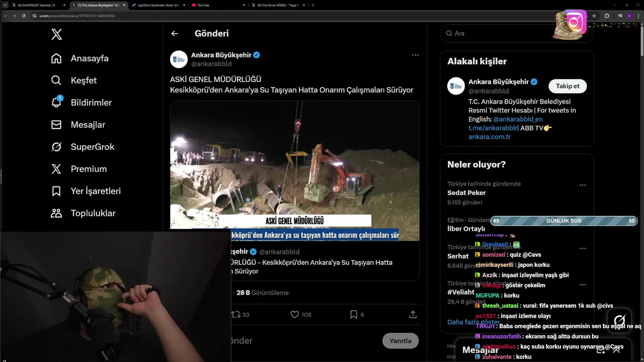Open the browser extensions puzzle icon
Viewport: 644px width, 362px height.
pos(607,16)
